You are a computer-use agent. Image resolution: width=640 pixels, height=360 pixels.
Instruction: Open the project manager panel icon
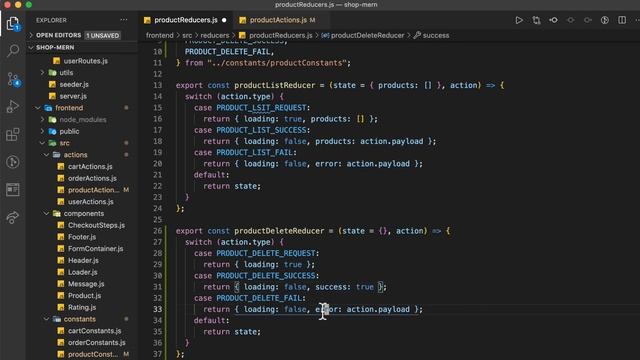pos(13,189)
